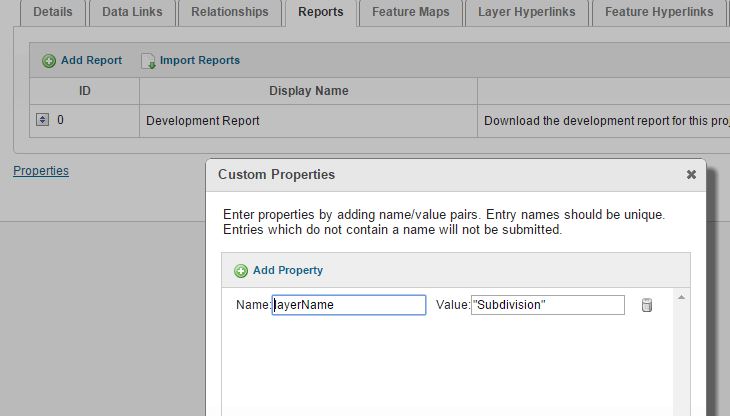
Task: Switch to Feature Hyperlinks tab
Action: point(659,12)
